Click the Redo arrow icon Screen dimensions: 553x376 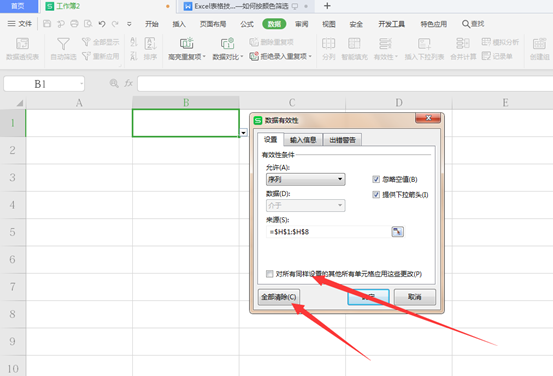pos(115,24)
